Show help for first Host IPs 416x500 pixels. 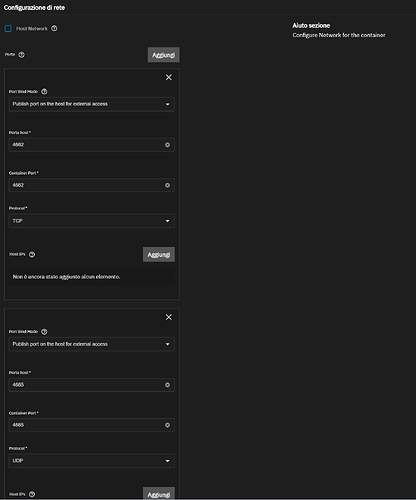click(32, 254)
